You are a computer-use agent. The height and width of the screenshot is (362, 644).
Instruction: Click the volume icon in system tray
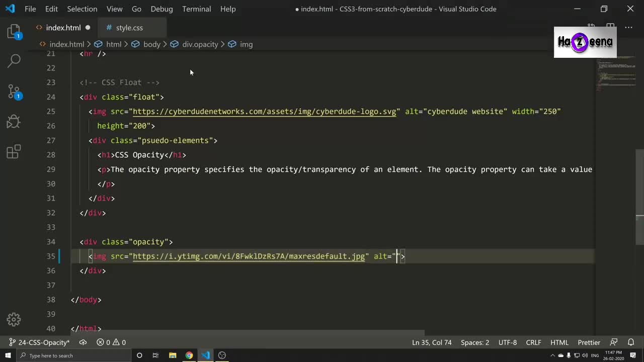(x=586, y=355)
